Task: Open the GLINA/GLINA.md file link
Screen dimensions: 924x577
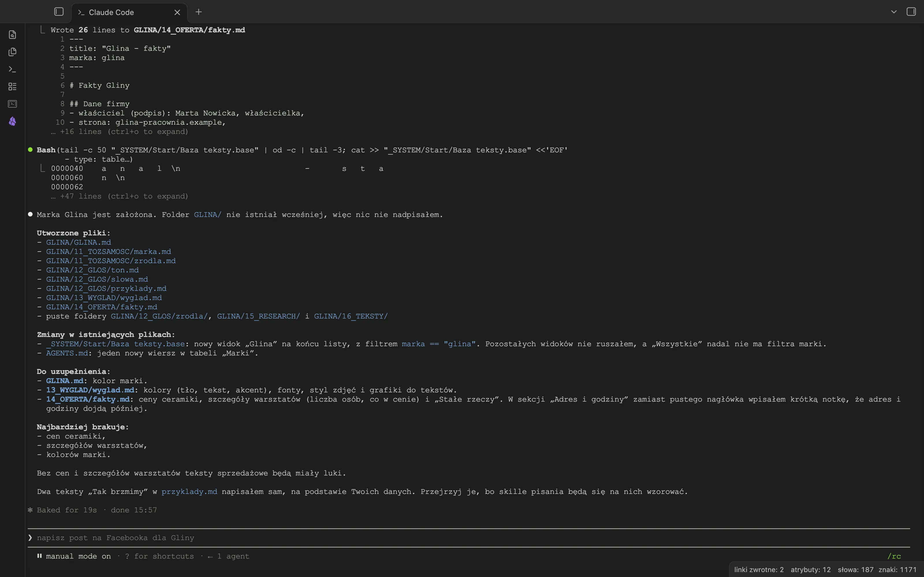Action: click(x=79, y=242)
